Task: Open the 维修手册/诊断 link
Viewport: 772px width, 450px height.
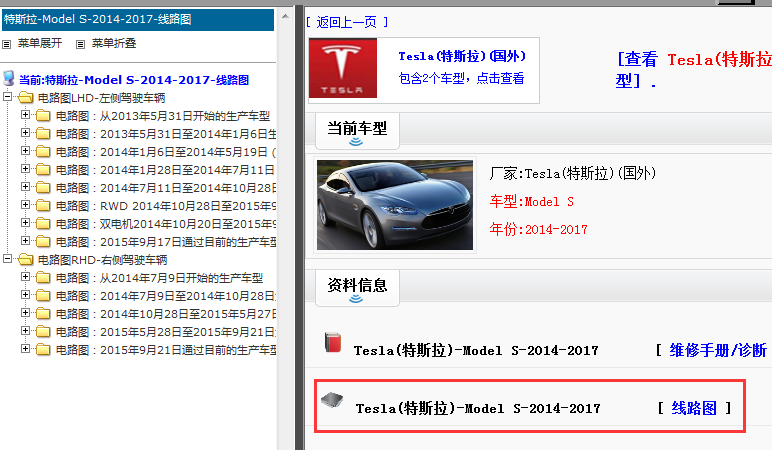Action: tap(718, 350)
